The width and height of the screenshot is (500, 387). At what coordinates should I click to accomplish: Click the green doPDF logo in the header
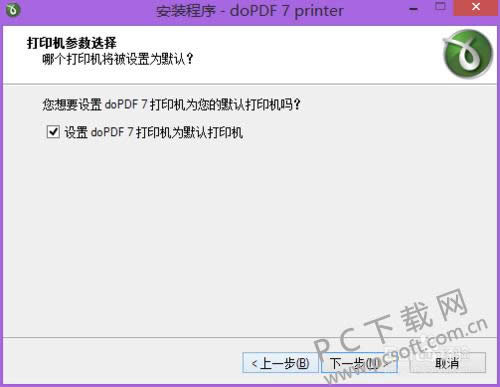(x=468, y=54)
